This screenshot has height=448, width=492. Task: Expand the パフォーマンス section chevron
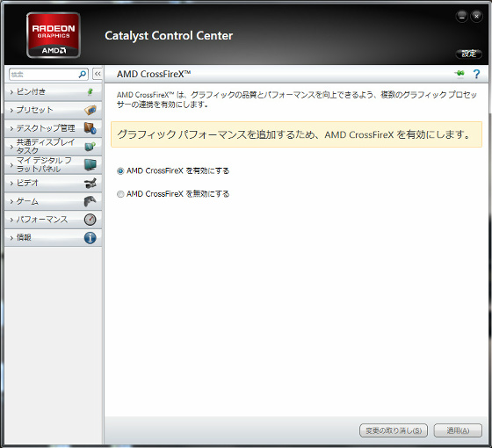(x=11, y=220)
